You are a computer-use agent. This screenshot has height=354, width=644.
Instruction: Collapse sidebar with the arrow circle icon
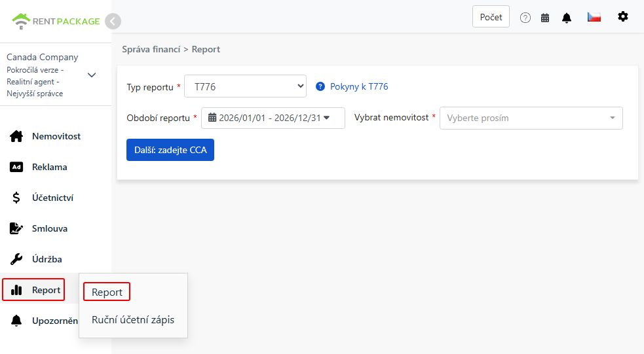[113, 22]
